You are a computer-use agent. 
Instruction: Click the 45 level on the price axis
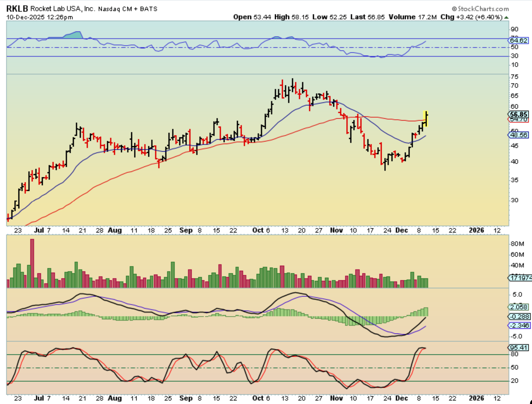pos(514,146)
